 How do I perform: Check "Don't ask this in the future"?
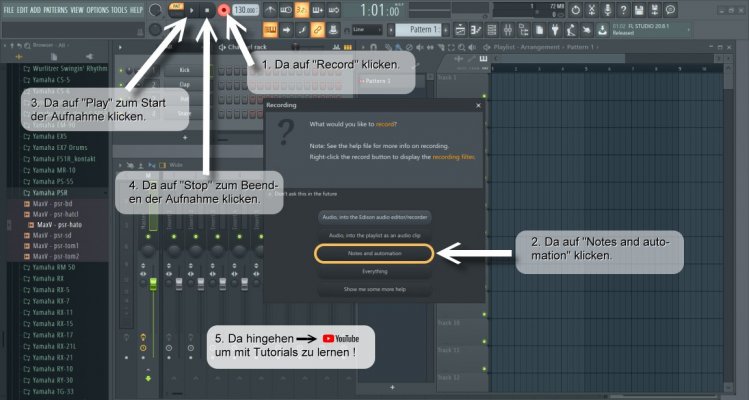pos(302,194)
